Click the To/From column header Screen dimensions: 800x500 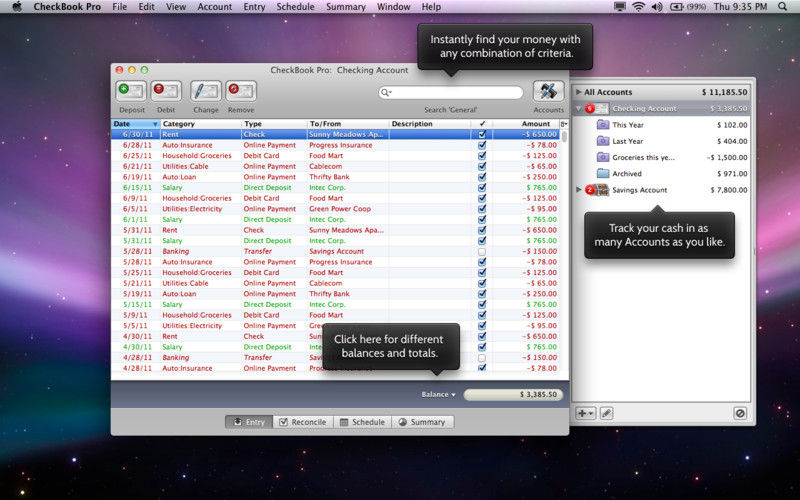click(348, 124)
